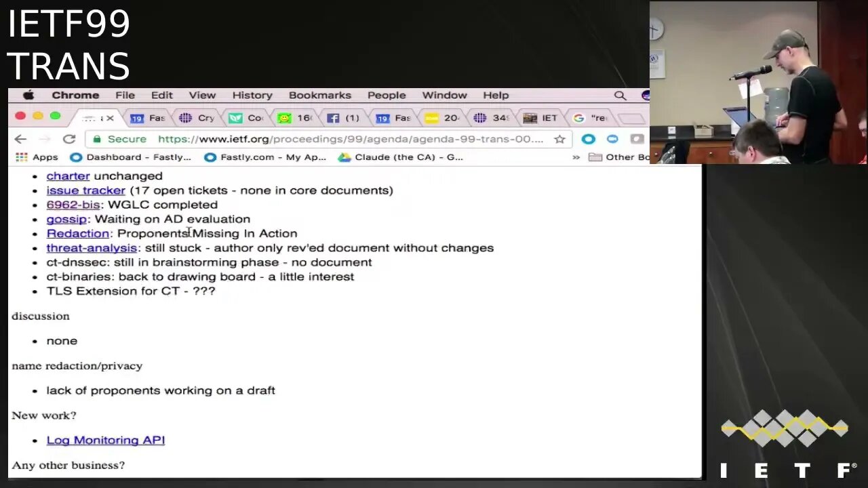868x488 pixels.
Task: Switch to the first Fas tab
Action: 147,118
